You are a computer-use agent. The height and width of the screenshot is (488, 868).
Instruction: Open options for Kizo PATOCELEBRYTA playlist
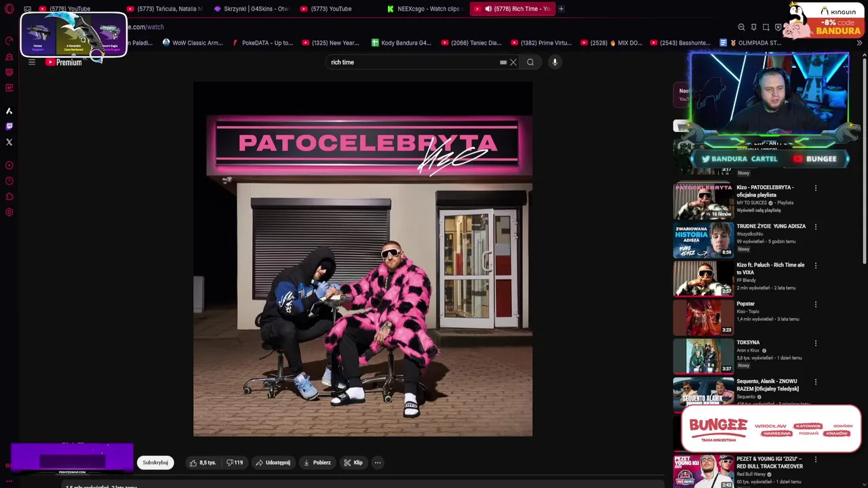[x=816, y=188]
